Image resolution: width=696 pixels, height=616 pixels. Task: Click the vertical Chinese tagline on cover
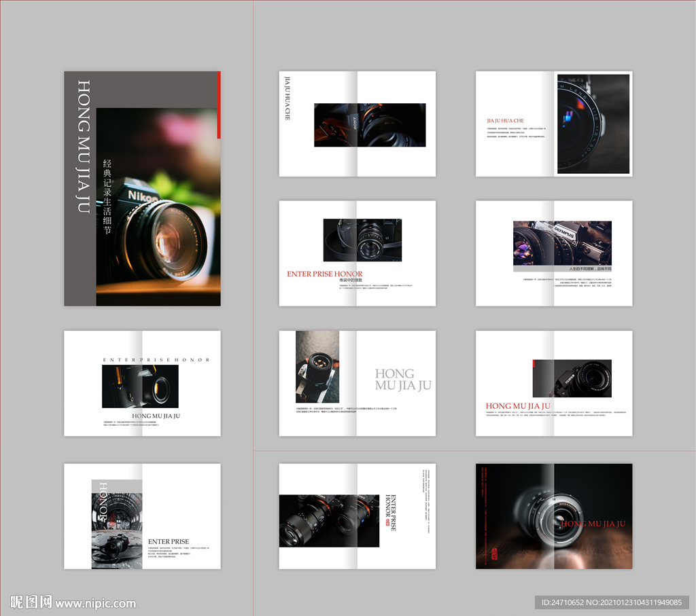[x=107, y=197]
